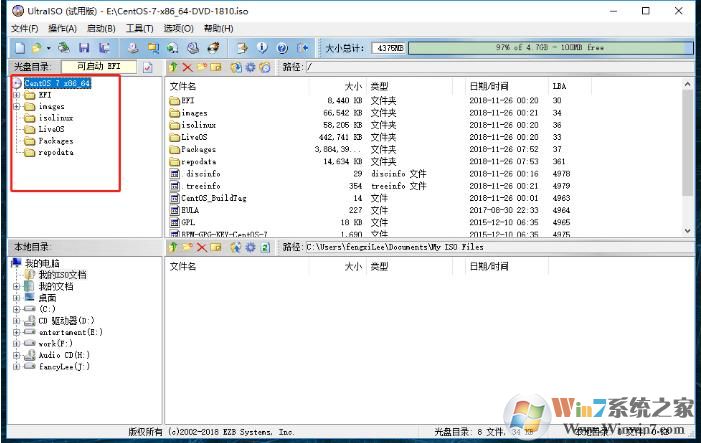Open the 文件(F) menu
This screenshot has width=701, height=443.
point(24,28)
